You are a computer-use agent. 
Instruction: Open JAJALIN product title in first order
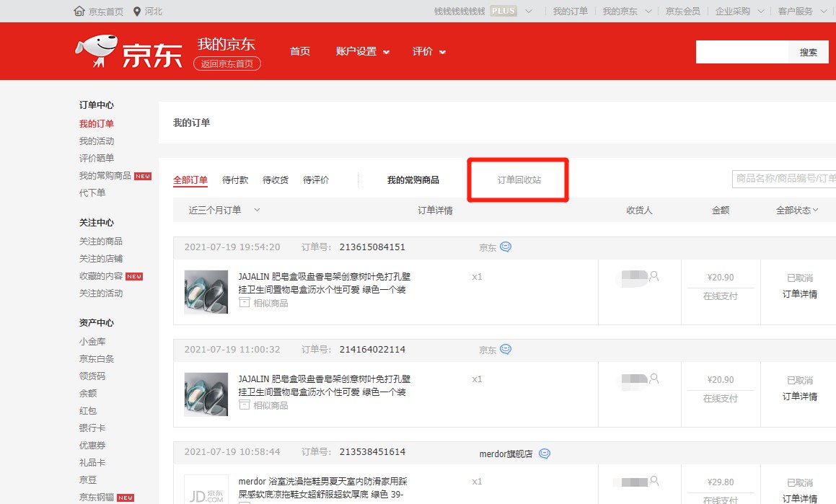[324, 283]
